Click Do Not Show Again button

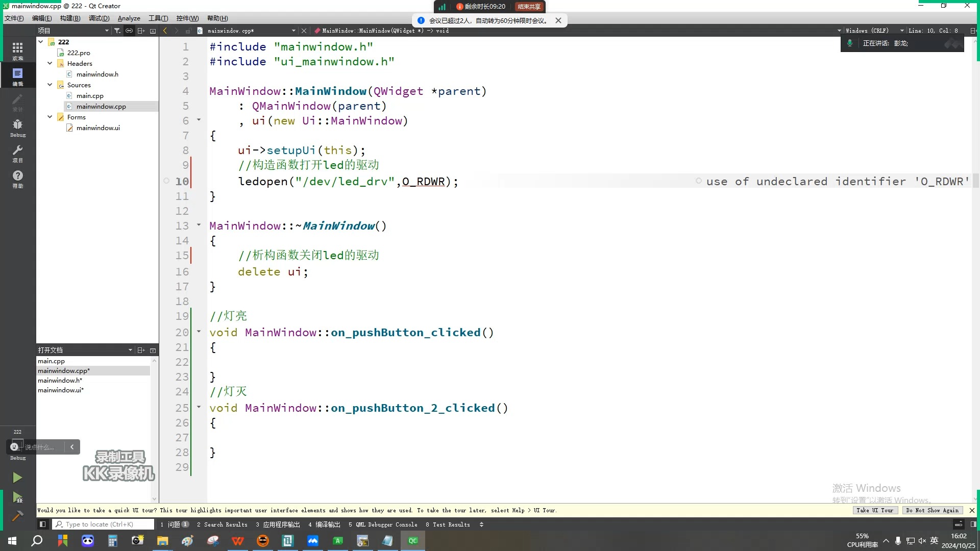[932, 510]
